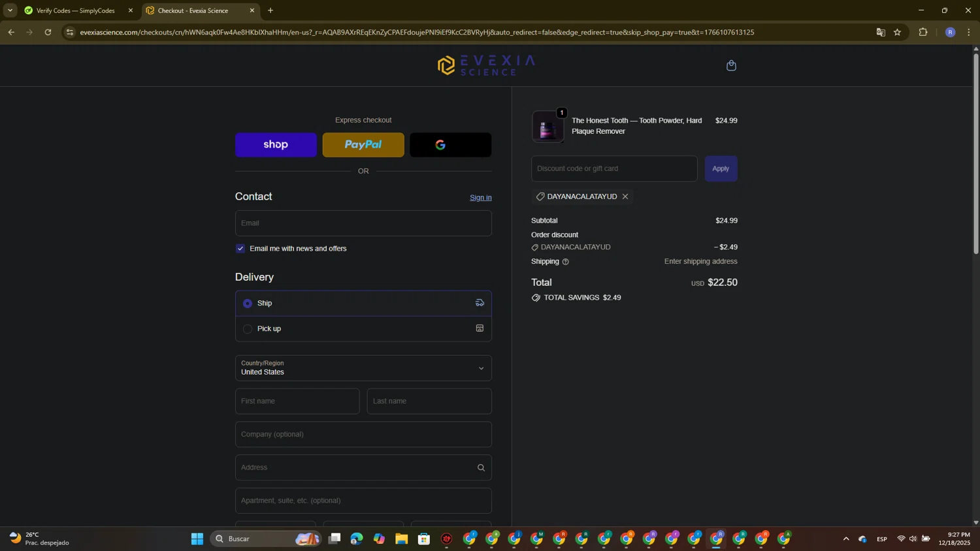Click the Evexia Science logo
The image size is (980, 551).
coord(486,65)
